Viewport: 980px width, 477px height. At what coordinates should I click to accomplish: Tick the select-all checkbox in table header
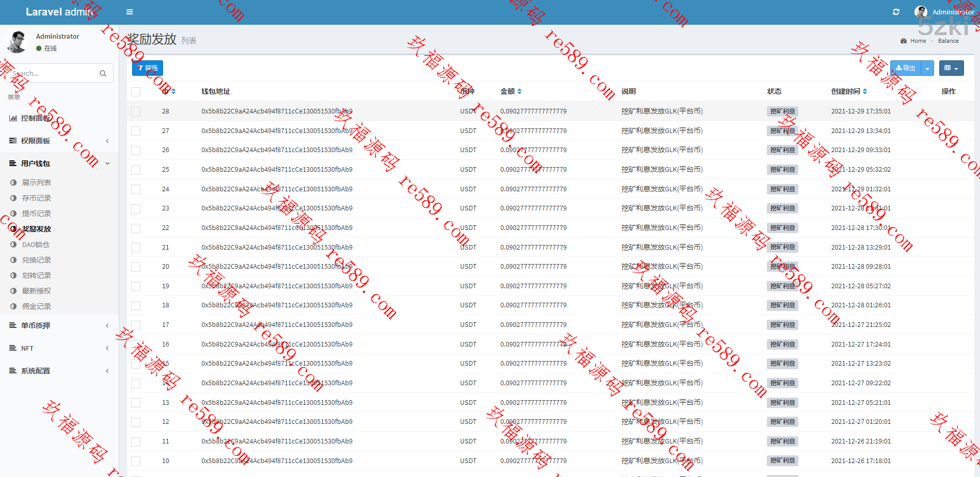136,92
